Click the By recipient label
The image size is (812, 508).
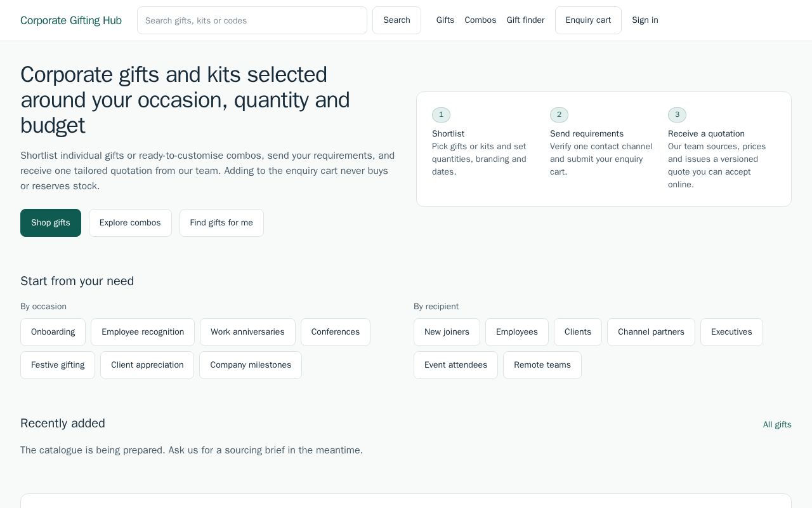click(436, 307)
